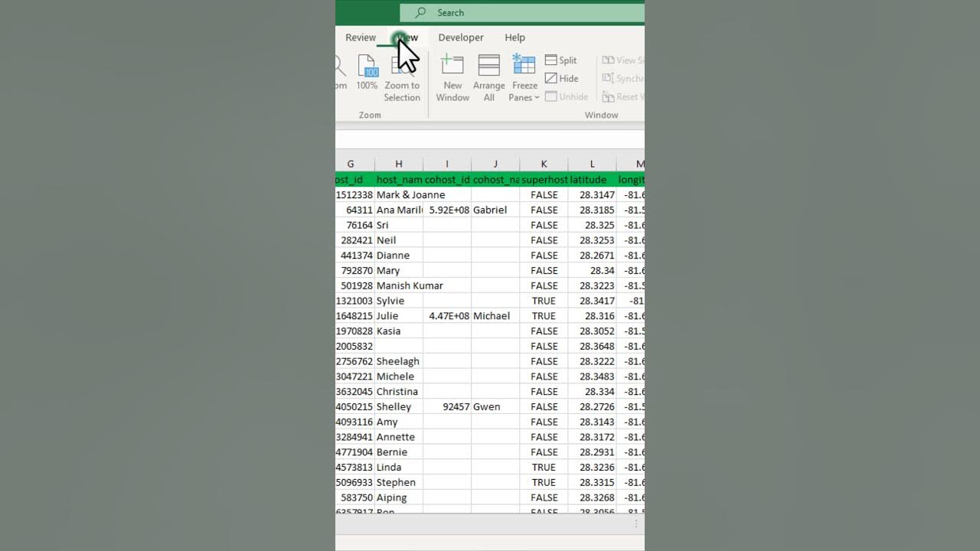Image resolution: width=980 pixels, height=551 pixels.
Task: Open the ellipsis menu near the status bar
Action: pos(636,523)
